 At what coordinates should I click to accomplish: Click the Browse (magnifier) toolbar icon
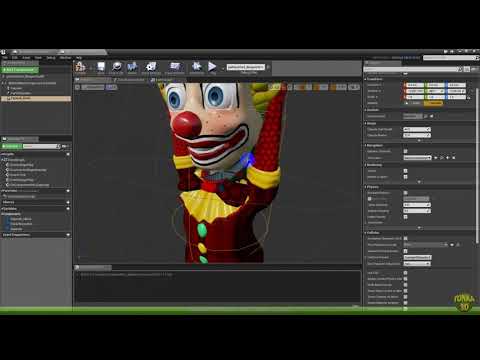116,67
